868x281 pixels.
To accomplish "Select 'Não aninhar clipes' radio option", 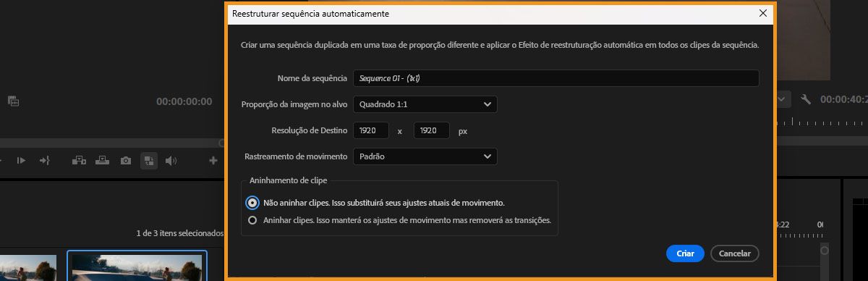I will [252, 203].
